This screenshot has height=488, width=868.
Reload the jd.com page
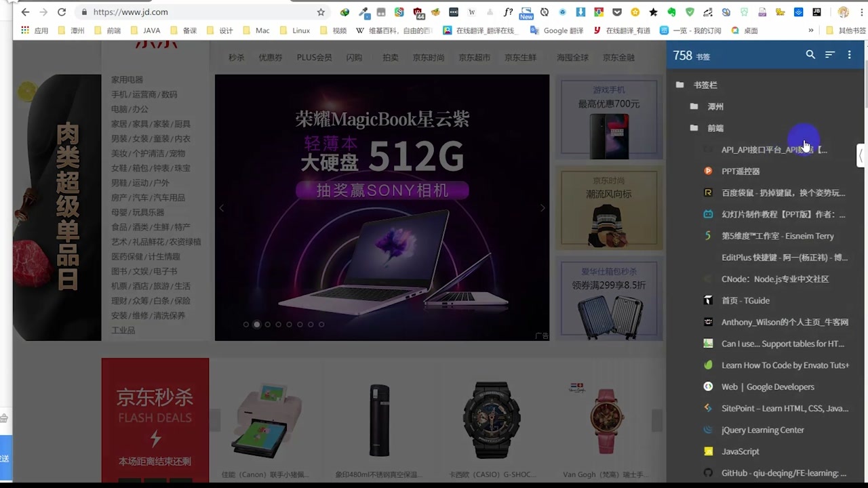pos(62,12)
